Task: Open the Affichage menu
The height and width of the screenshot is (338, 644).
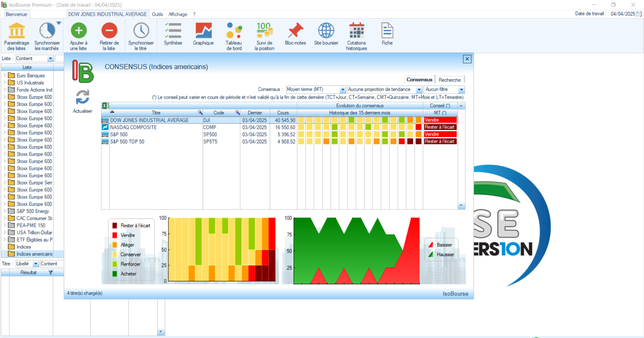Action: click(178, 14)
